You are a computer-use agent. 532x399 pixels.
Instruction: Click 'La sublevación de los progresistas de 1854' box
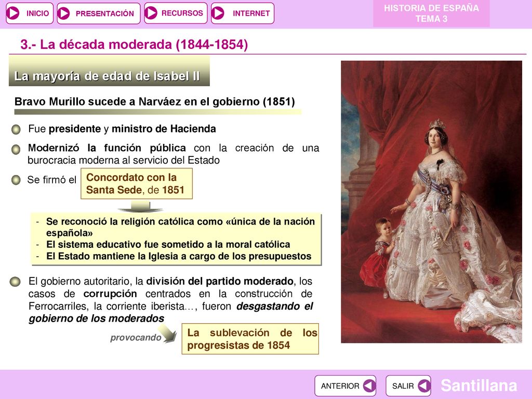point(250,339)
